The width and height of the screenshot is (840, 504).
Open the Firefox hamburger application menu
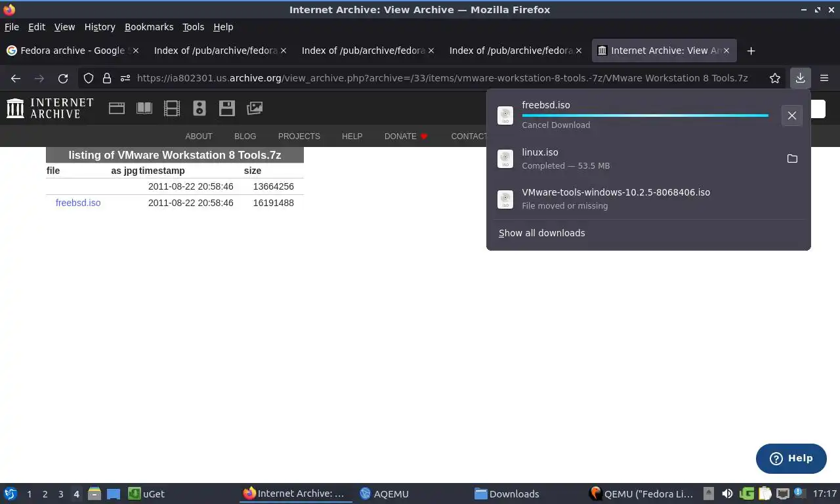coord(824,78)
